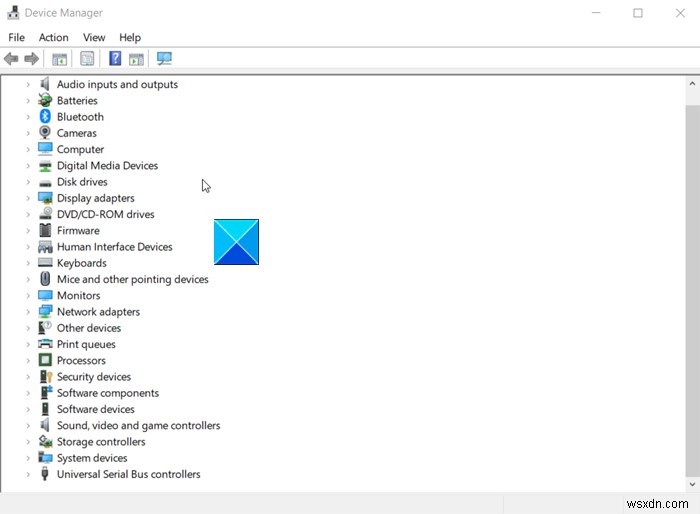Click the Forward arrow toolbar icon
The width and height of the screenshot is (700, 514).
[31, 59]
